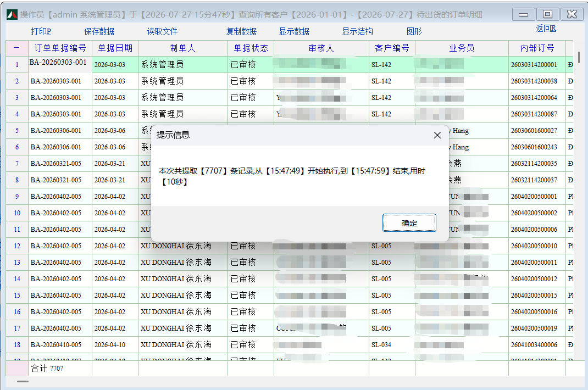Click 已审核 status cell in row 3
This screenshot has width=588, height=390.
click(x=251, y=98)
